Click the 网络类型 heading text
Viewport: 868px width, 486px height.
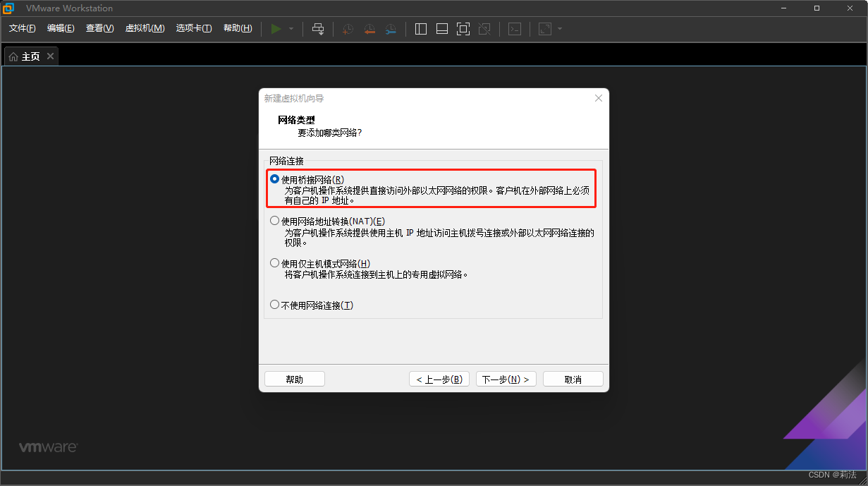pyautogui.click(x=296, y=120)
